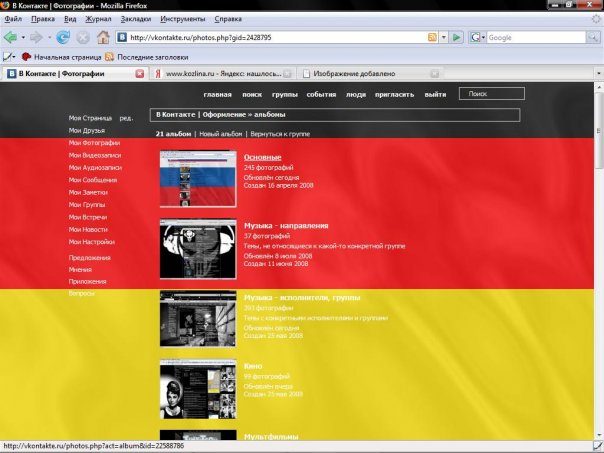
Task: Click the bookmarks toolbar pencil icon
Action: pos(8,57)
